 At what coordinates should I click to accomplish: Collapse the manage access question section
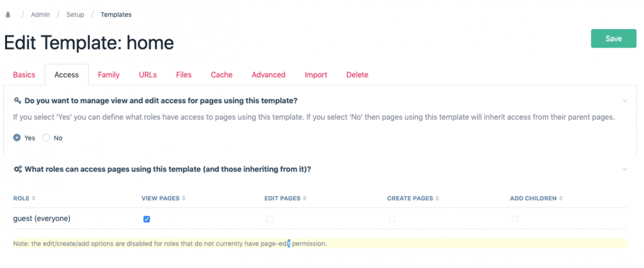[625, 101]
